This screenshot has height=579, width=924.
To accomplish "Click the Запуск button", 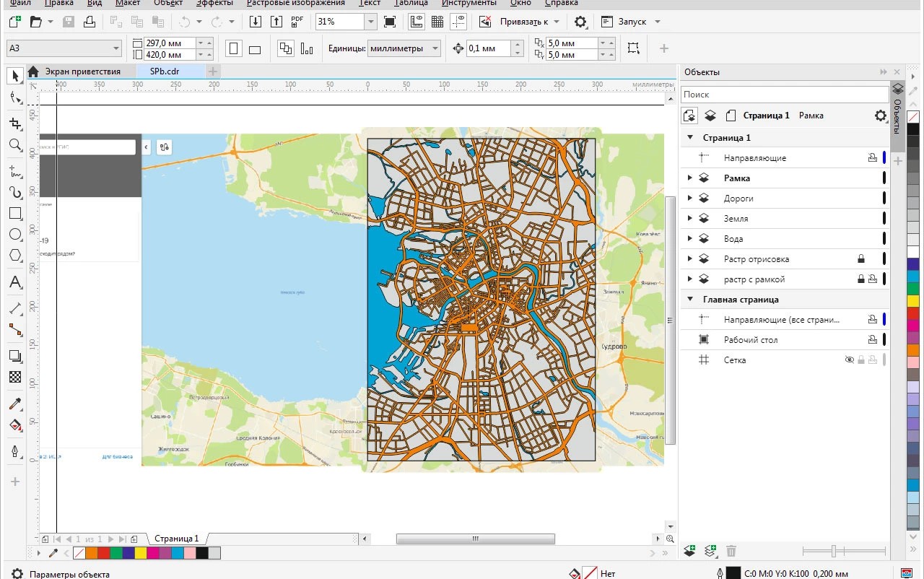I will point(632,22).
